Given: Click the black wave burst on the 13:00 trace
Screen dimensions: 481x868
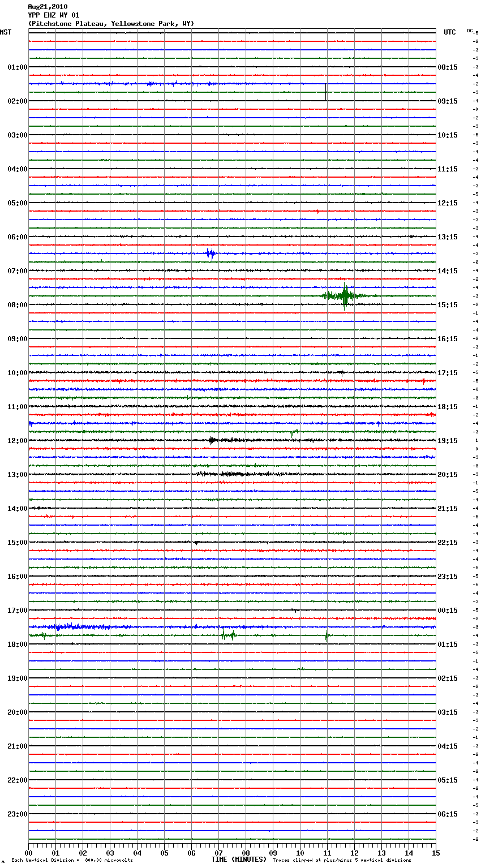Looking at the screenshot, I should click(x=238, y=474).
